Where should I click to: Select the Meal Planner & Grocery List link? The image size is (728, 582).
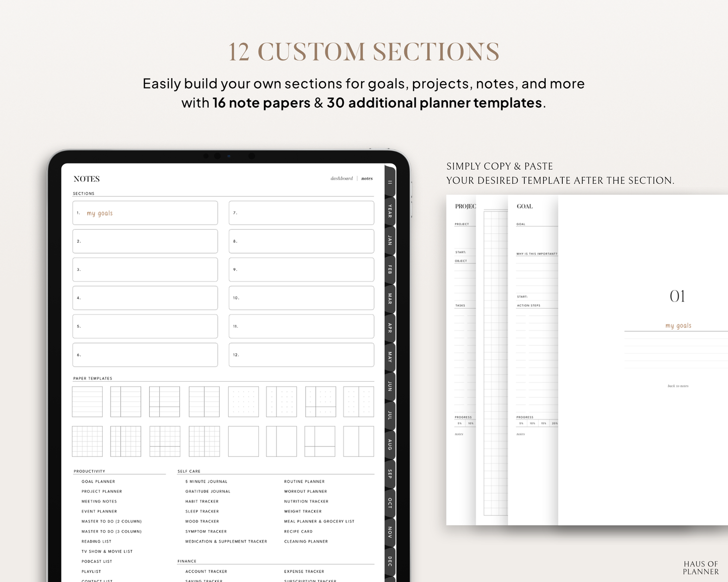pos(319,521)
